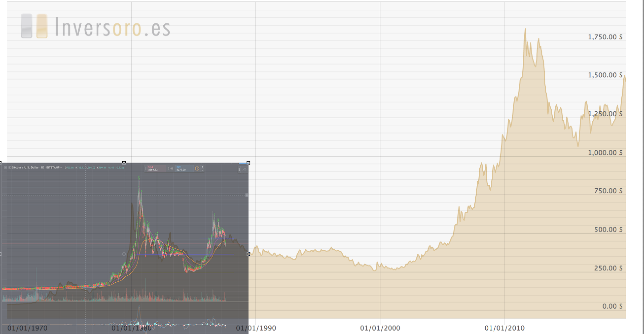
Task: Click the plus marker on right price scale
Action: pos(247,195)
